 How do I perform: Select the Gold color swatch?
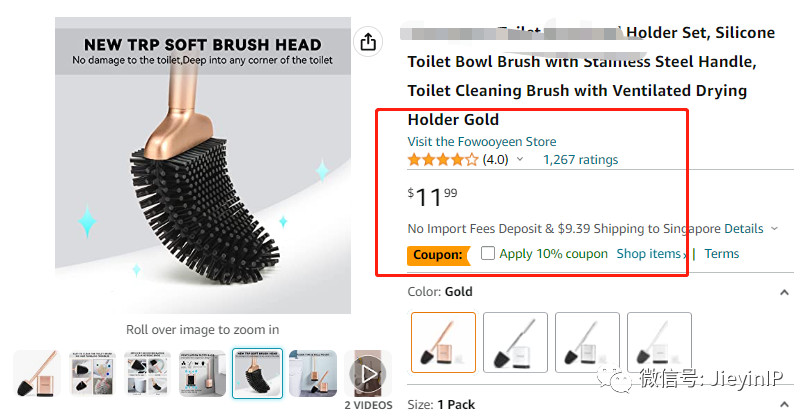(443, 344)
